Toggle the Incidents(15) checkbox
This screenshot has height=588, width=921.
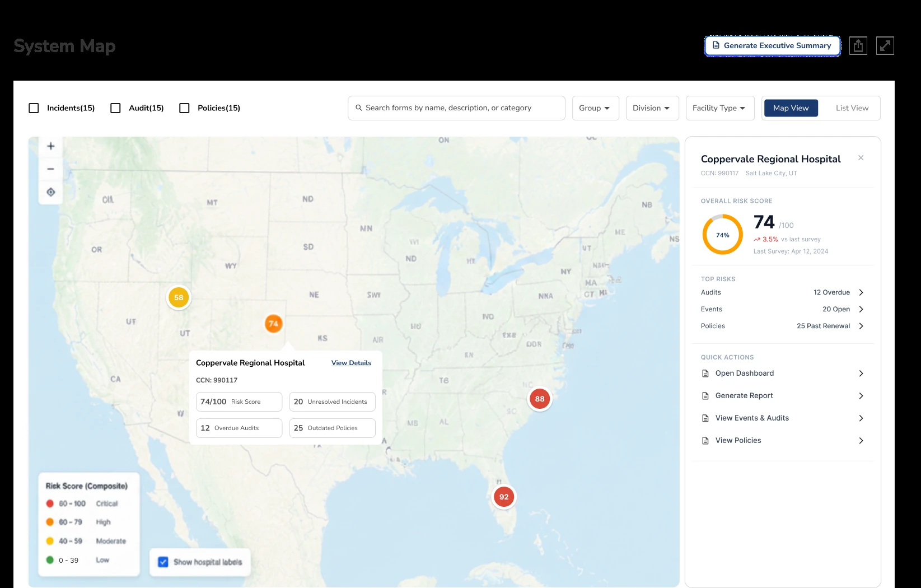(x=34, y=108)
